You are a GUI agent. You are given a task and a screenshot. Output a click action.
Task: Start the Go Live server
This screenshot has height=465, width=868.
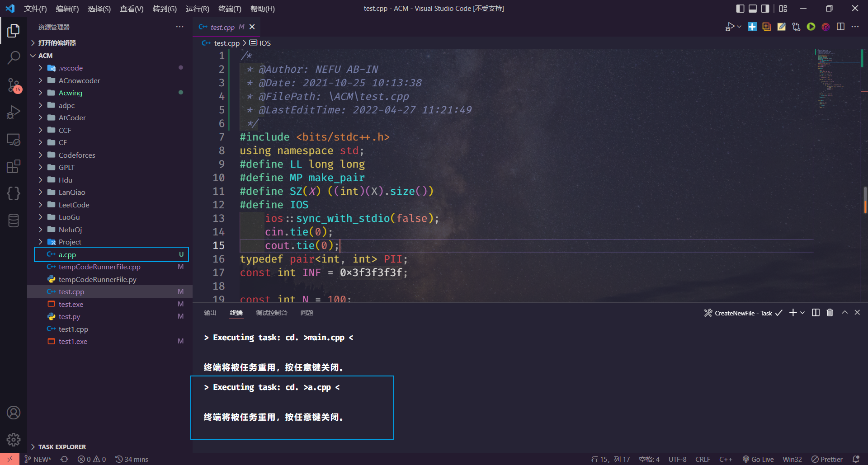(758, 459)
